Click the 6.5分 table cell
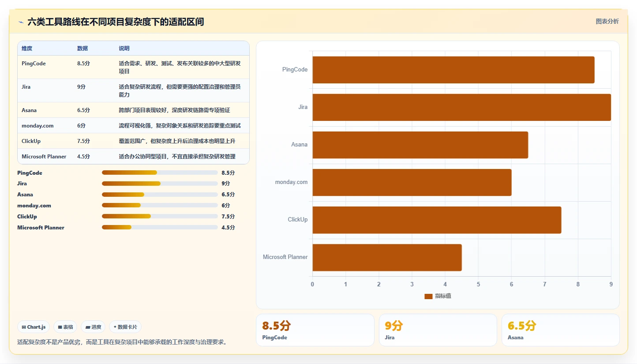The height and width of the screenshot is (364, 637). [83, 110]
